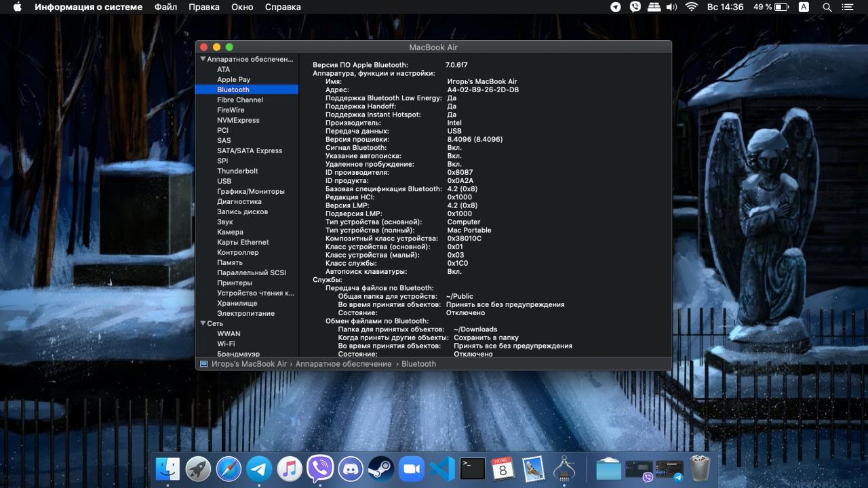This screenshot has width=868, height=488.
Task: Open Visual Studio Code in dock
Action: pos(442,468)
